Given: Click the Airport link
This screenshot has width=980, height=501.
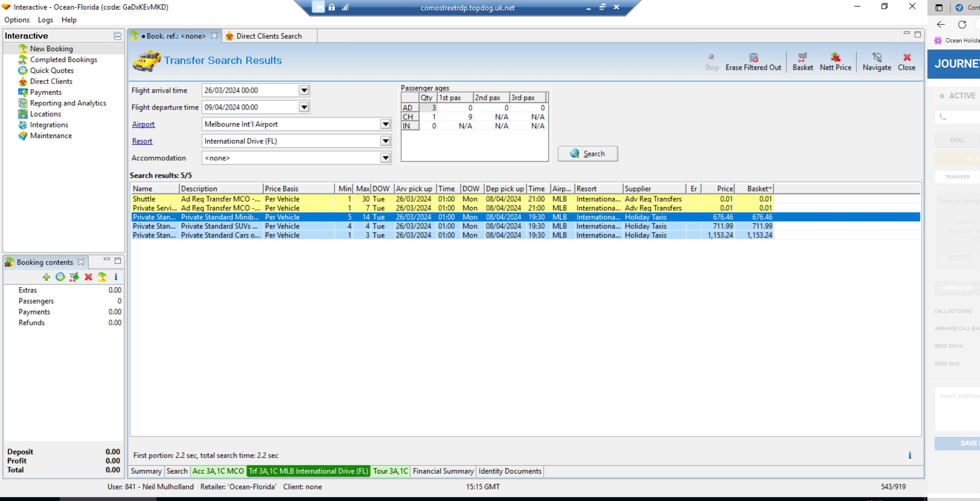Looking at the screenshot, I should tap(143, 124).
